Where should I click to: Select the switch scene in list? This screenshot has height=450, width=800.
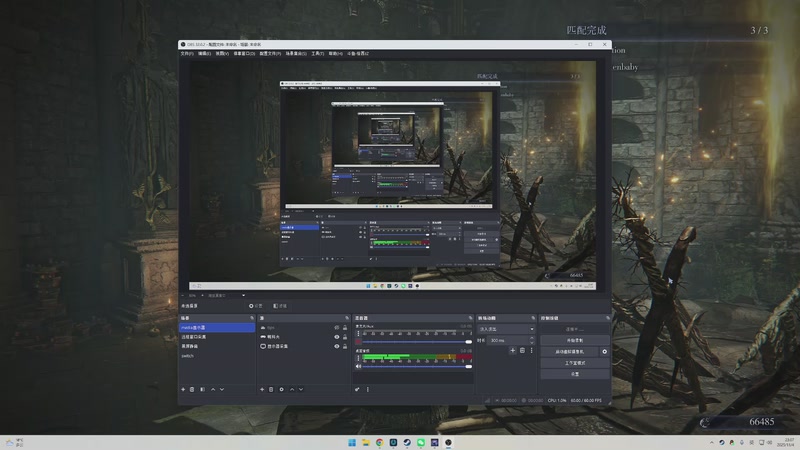tap(188, 356)
